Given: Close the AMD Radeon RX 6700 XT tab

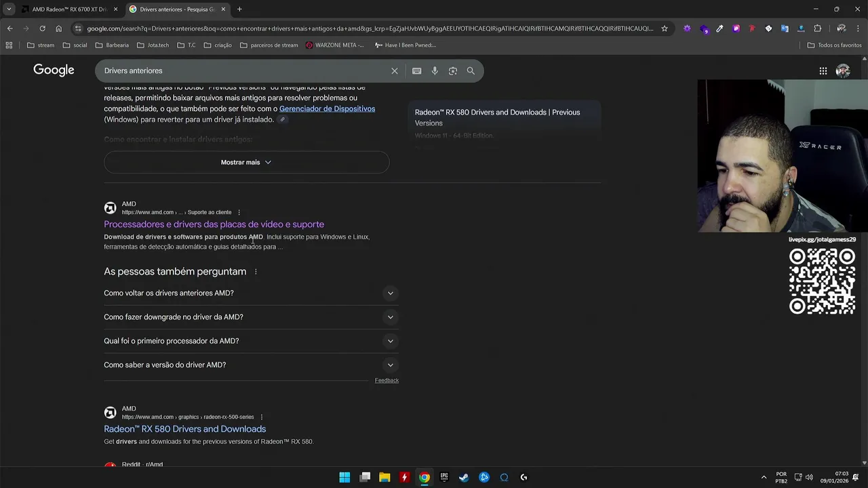Looking at the screenshot, I should coord(115,9).
